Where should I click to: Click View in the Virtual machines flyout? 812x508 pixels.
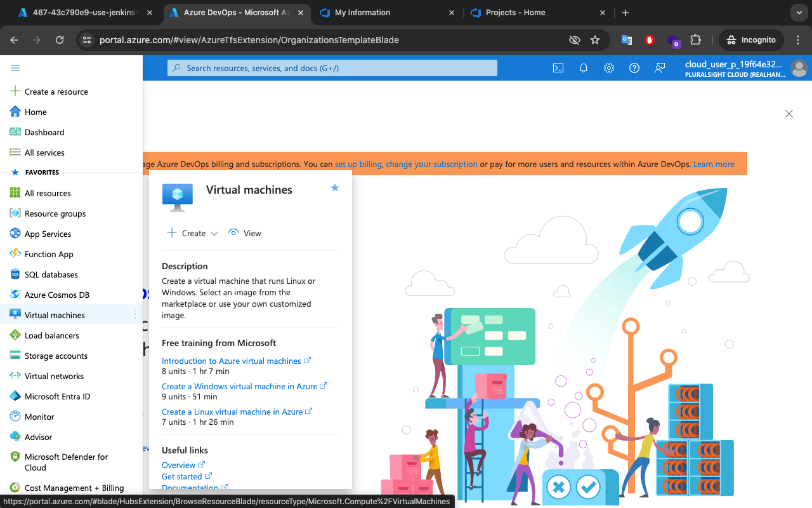coord(245,233)
